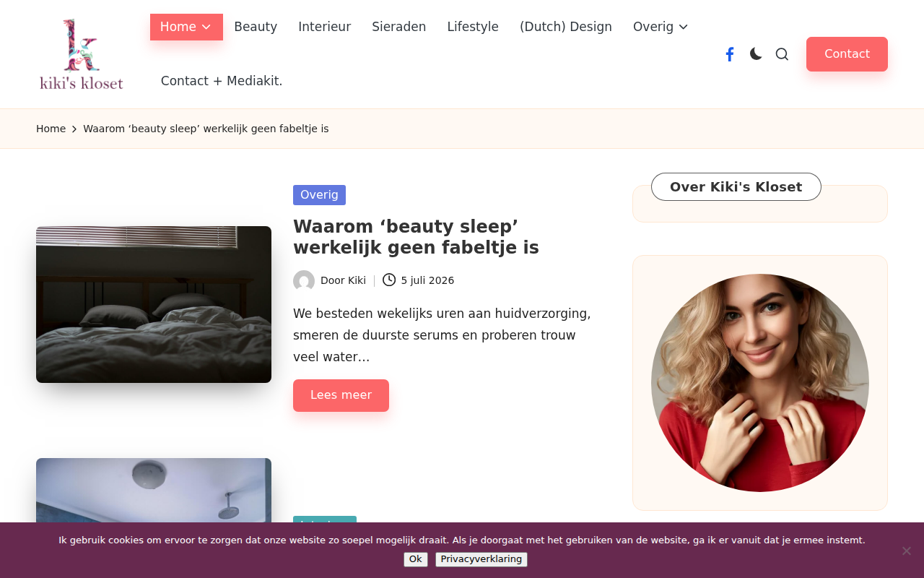
Task: Click the red Contact button
Action: pos(847,54)
